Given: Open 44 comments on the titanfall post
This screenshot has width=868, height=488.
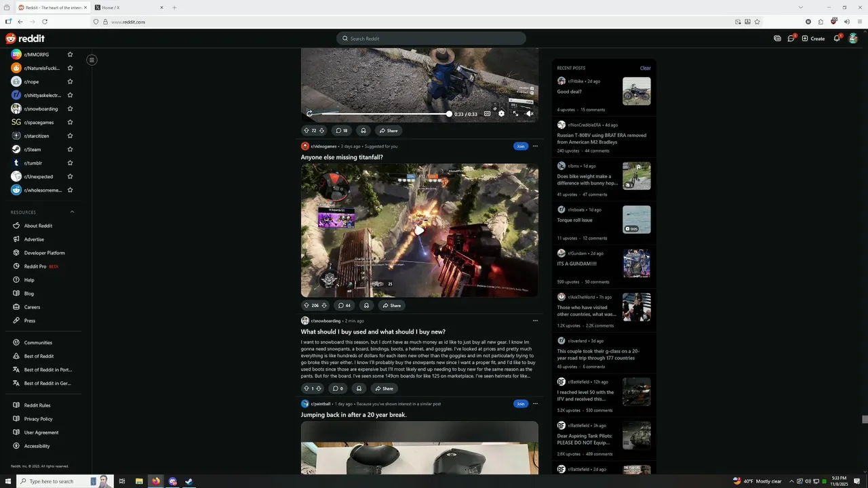Looking at the screenshot, I should (344, 306).
